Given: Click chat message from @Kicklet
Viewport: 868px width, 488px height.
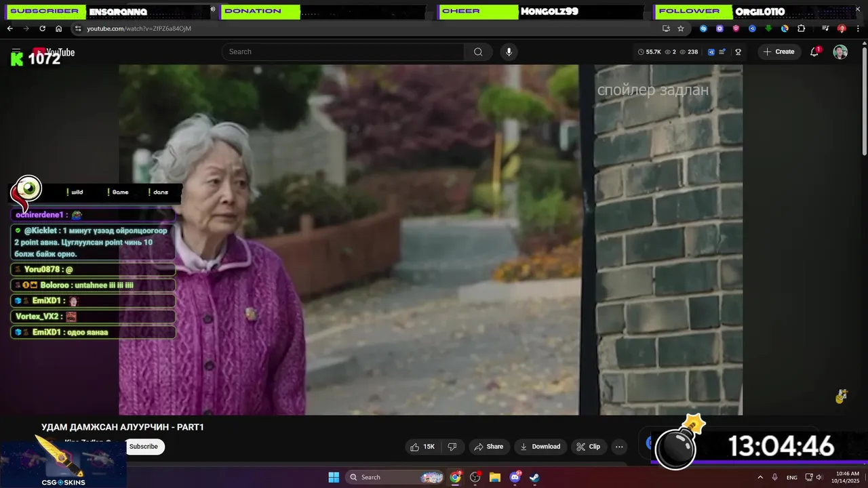Looking at the screenshot, I should [x=94, y=242].
